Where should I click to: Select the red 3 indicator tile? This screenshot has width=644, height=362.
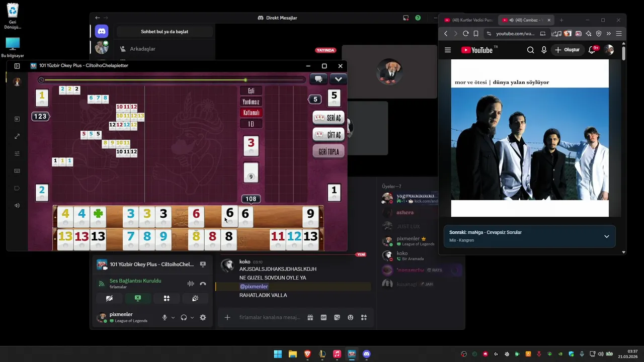coord(251,145)
